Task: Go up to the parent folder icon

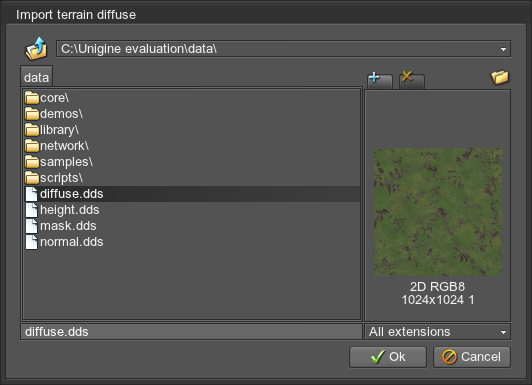Action: (x=36, y=49)
